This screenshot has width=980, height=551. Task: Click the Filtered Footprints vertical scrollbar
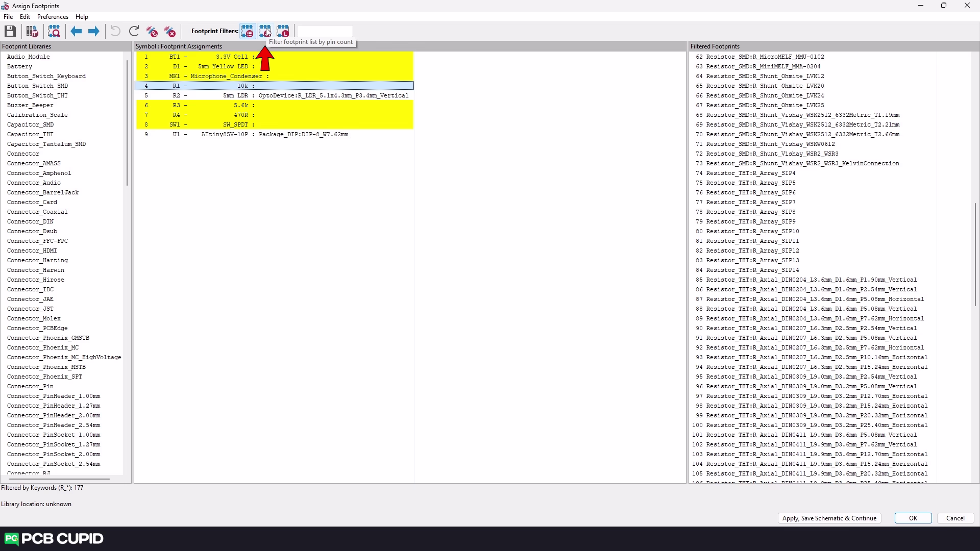point(975,255)
